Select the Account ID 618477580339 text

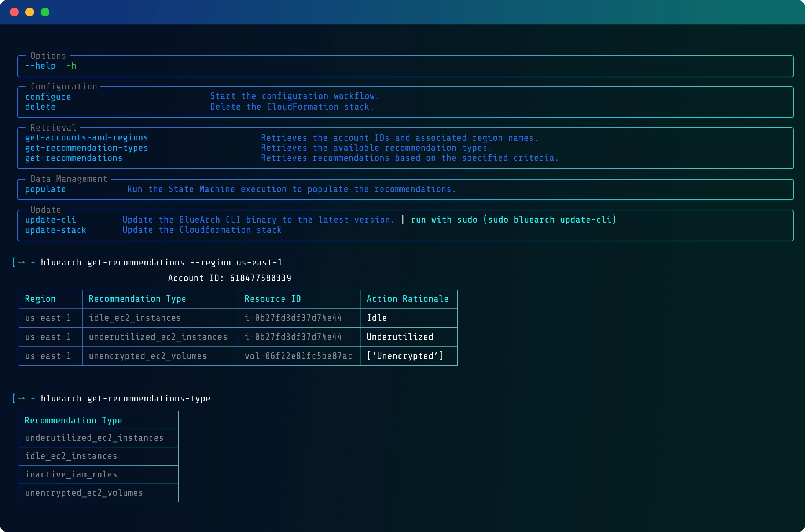(229, 278)
